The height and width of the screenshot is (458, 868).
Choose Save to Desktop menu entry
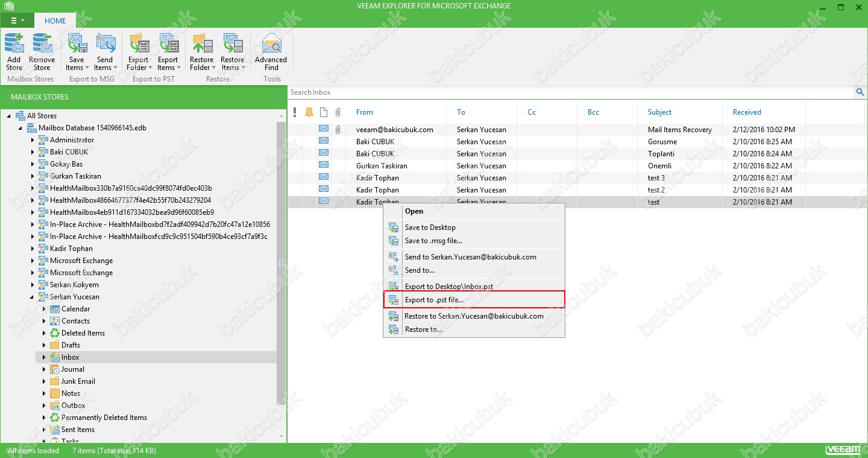coord(474,227)
